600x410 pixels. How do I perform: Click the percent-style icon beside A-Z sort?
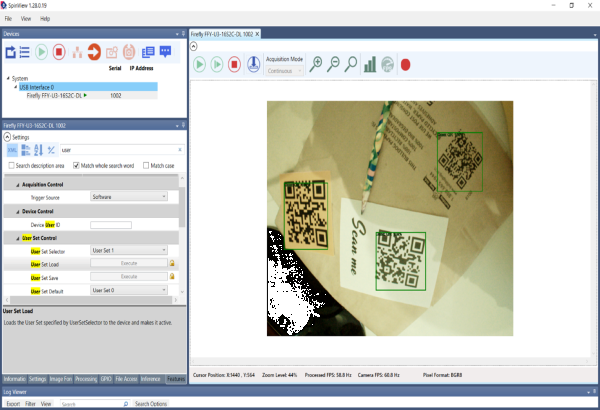click(x=51, y=150)
